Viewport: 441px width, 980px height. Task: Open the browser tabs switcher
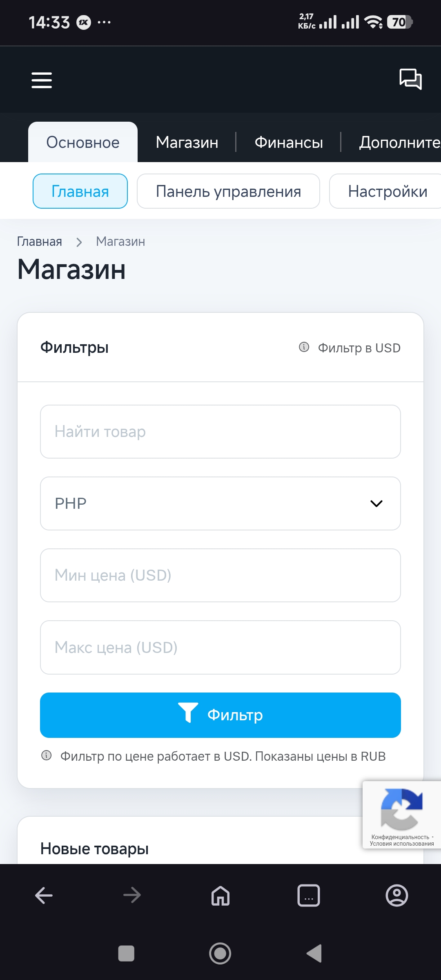click(309, 895)
